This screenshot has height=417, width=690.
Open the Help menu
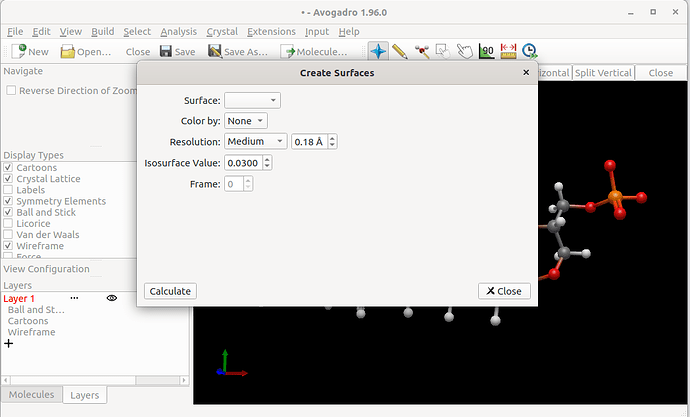[x=349, y=32]
